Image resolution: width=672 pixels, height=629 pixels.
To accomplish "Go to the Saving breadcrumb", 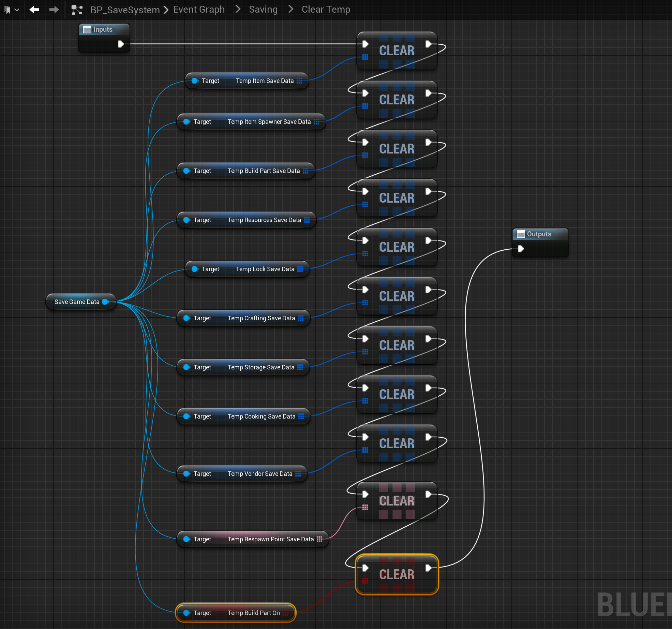I will point(263,10).
